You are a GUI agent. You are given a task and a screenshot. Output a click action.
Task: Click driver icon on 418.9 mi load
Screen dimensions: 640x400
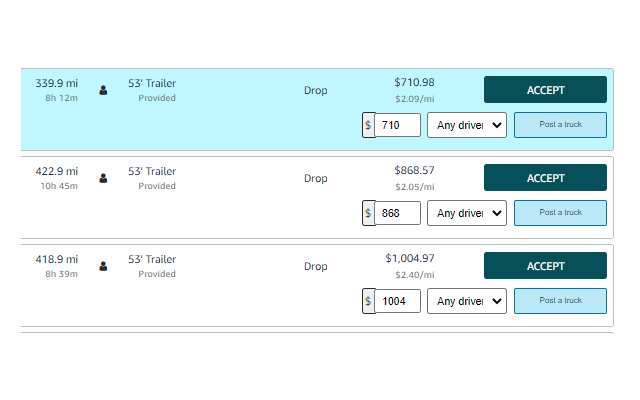coord(103,267)
